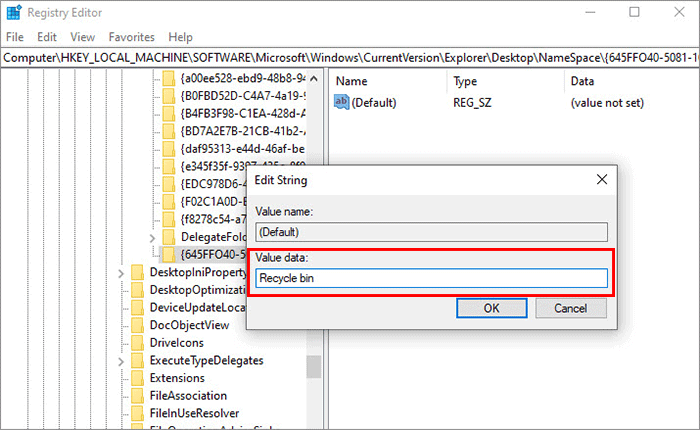Select the FileAssociation key label
Screen dimensions: 700x430
tap(188, 396)
